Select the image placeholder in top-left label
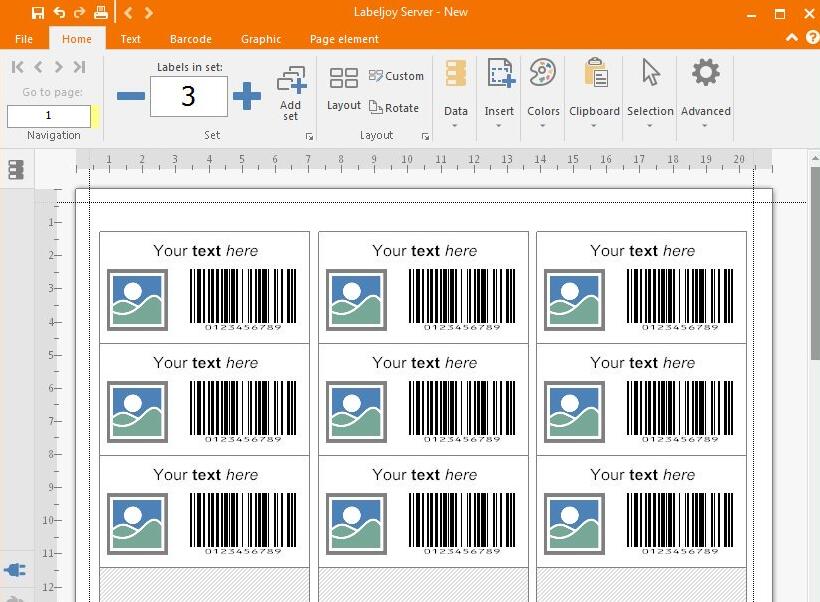Screen dimensions: 820x602 pyautogui.click(x=138, y=300)
